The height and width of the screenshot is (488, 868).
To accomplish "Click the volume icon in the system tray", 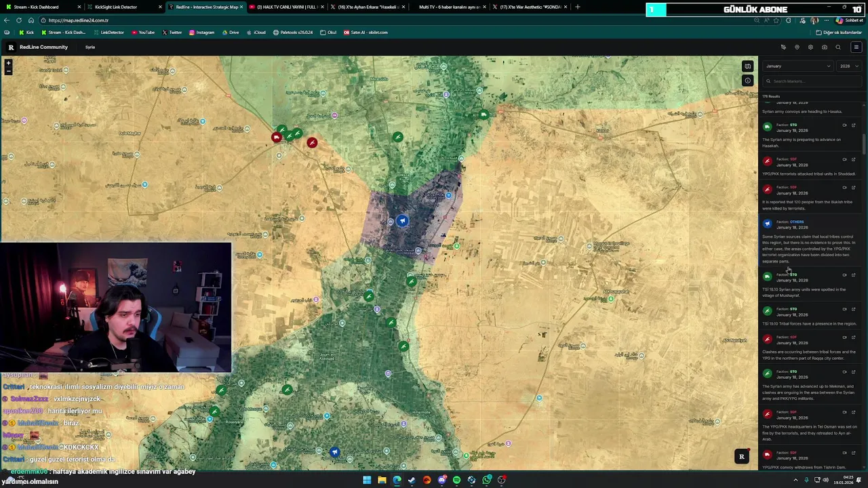I will click(x=825, y=480).
